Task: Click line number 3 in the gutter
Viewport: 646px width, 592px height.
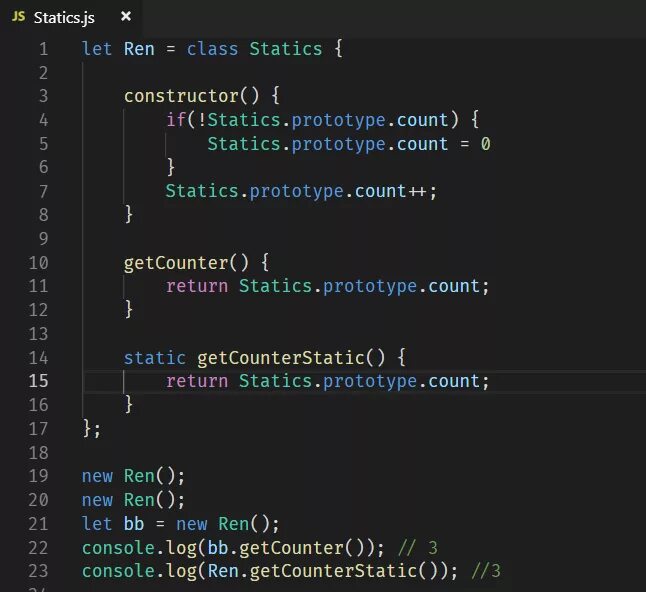Action: pos(43,96)
